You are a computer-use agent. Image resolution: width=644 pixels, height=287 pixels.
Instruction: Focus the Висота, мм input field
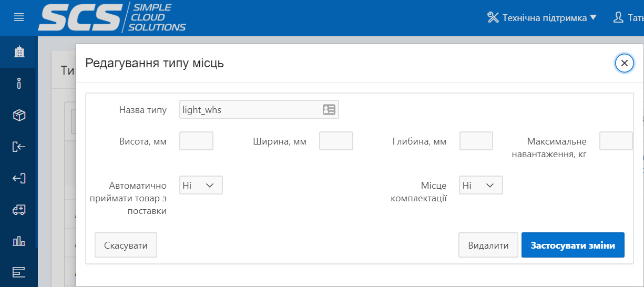(x=196, y=141)
